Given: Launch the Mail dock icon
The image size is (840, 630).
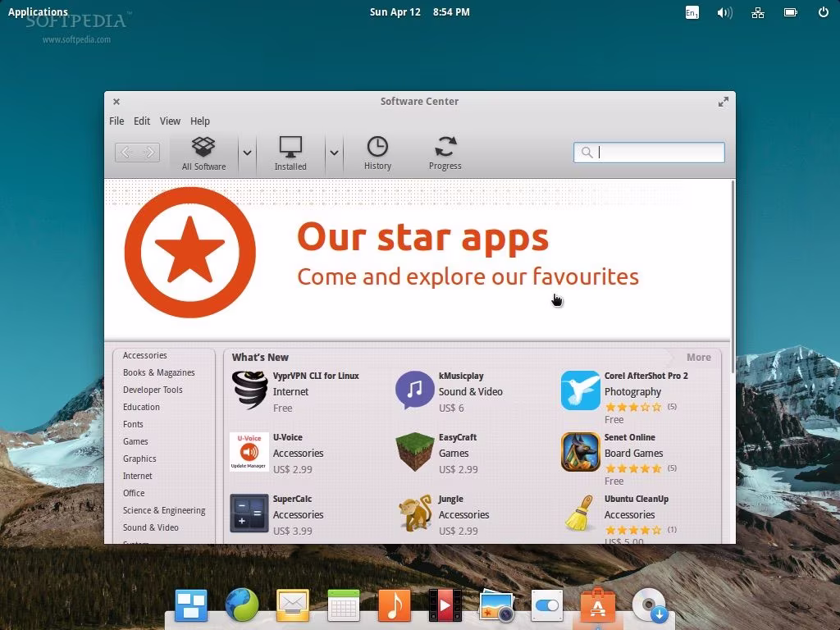Looking at the screenshot, I should [293, 605].
